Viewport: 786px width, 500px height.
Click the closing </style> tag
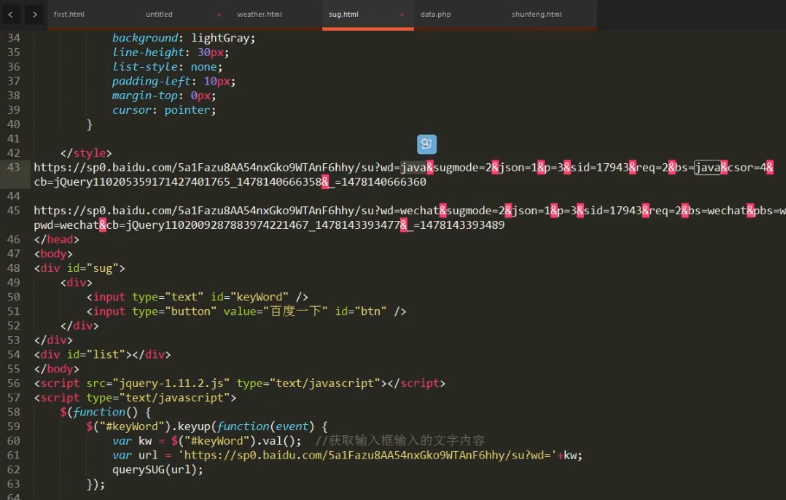pos(86,153)
